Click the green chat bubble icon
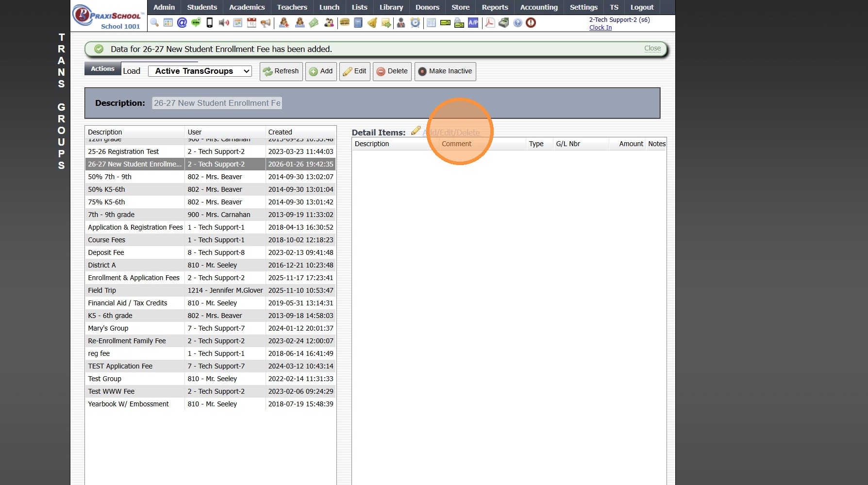The width and height of the screenshot is (868, 485). [x=196, y=23]
